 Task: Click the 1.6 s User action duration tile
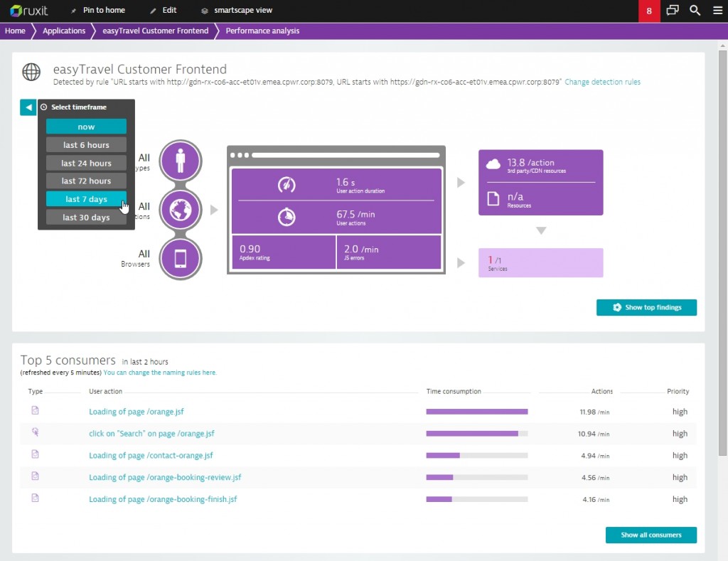point(336,185)
